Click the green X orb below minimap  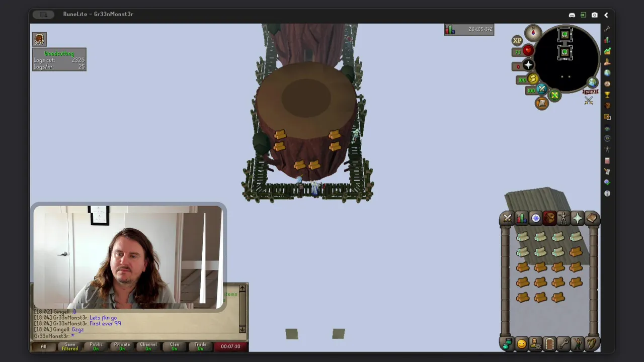[x=554, y=95]
